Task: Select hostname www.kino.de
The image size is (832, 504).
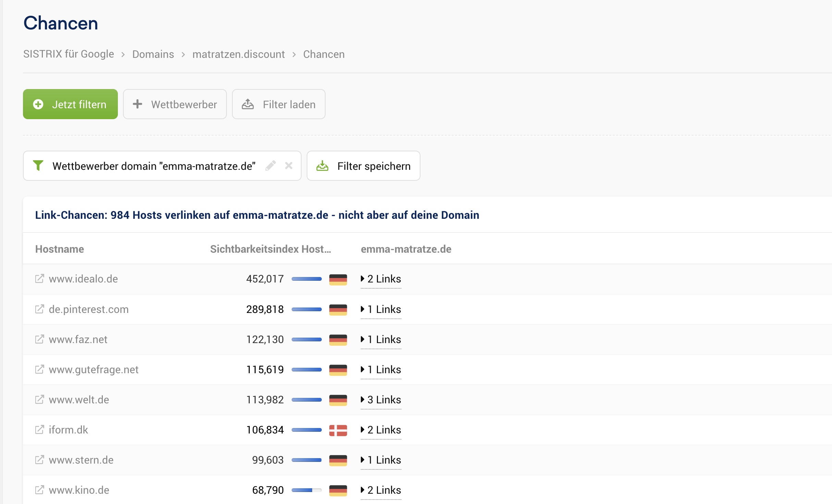Action: click(x=79, y=490)
